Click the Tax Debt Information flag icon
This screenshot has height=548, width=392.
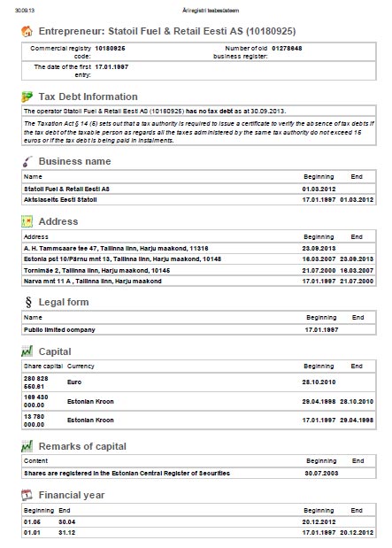pyautogui.click(x=27, y=96)
